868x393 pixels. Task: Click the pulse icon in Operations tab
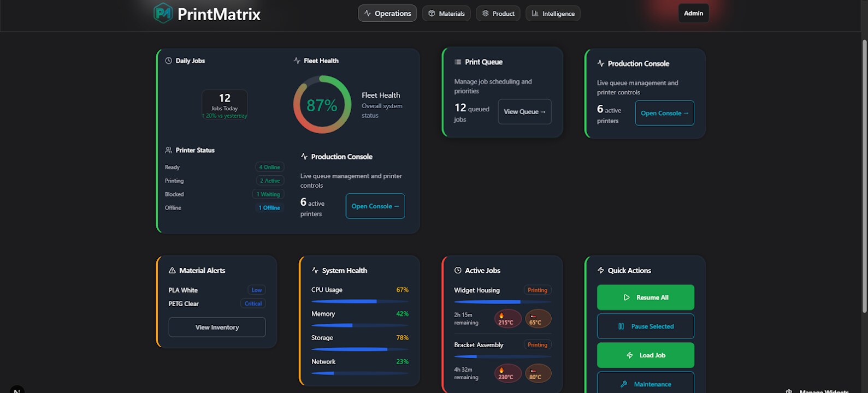(368, 13)
